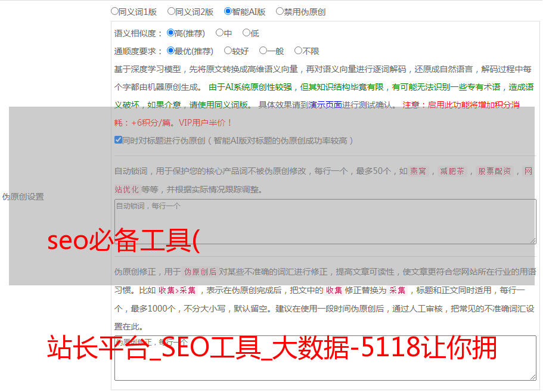The width and height of the screenshot is (543, 392).
Task: Click the 伪原创修正 textarea resize handle
Action: (533, 378)
